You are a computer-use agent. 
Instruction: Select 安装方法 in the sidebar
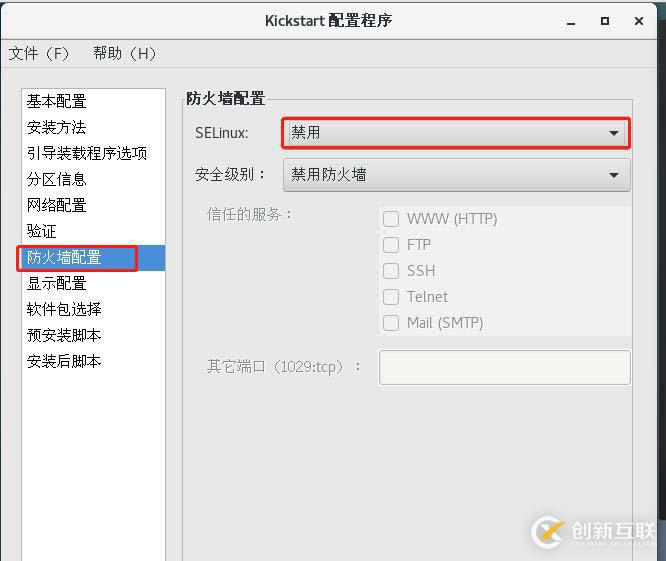pyautogui.click(x=93, y=127)
